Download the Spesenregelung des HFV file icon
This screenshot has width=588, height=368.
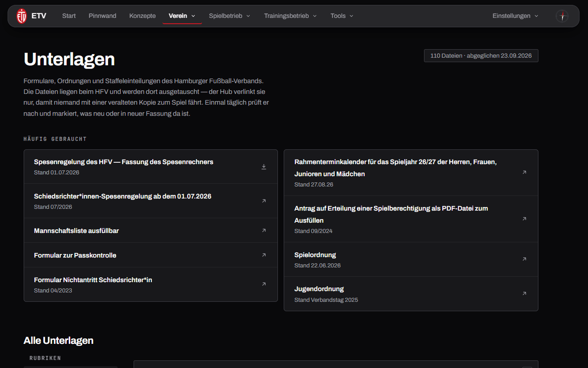coord(264,167)
